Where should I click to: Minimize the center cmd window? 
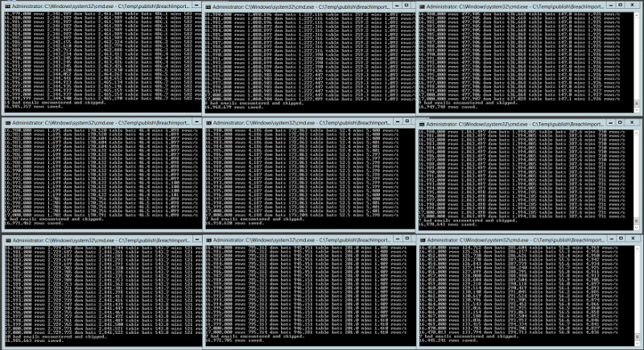point(398,121)
